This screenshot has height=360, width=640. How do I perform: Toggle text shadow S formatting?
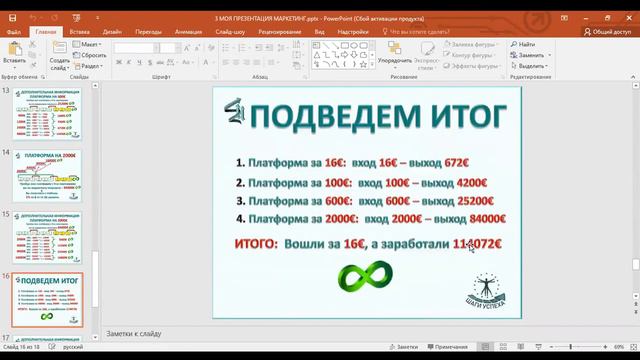[x=150, y=62]
